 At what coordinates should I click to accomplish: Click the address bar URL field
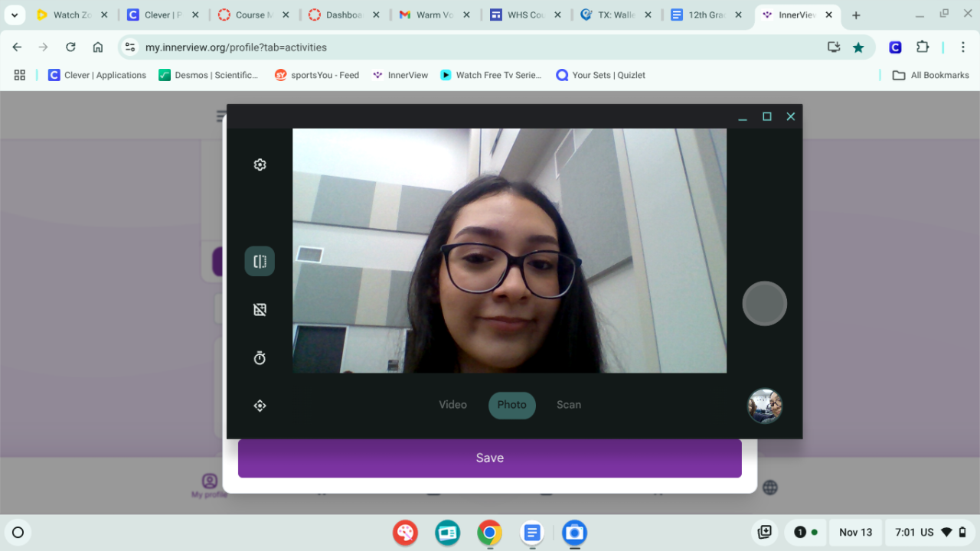coord(482,47)
